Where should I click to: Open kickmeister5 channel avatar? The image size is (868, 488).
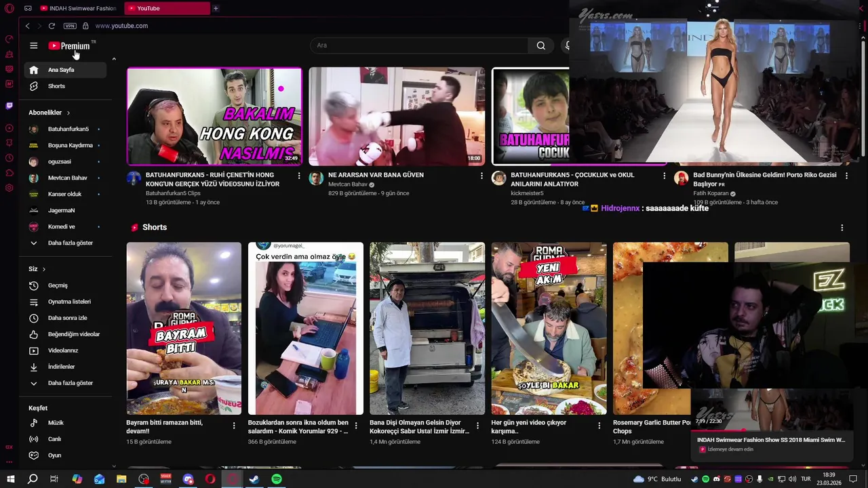pyautogui.click(x=499, y=178)
